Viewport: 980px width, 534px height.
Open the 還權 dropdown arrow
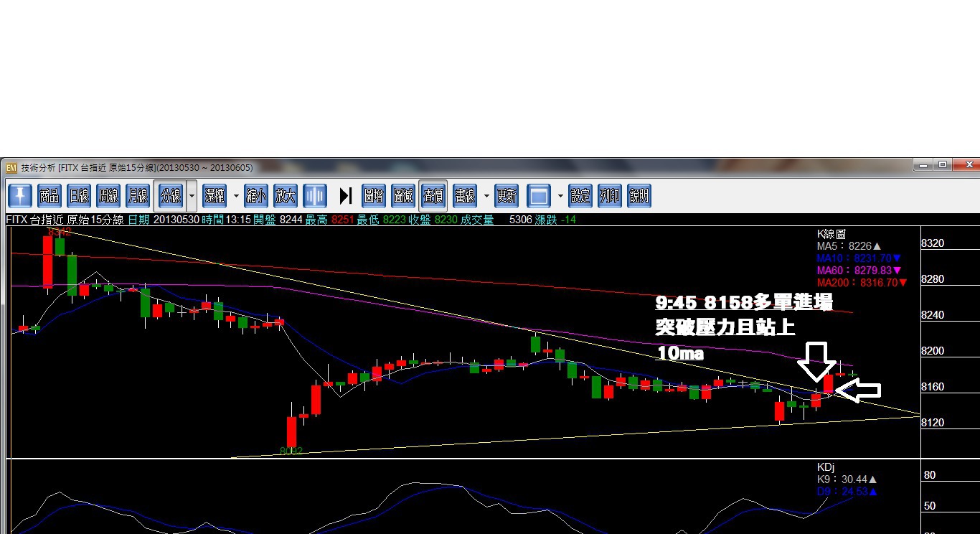(x=236, y=195)
